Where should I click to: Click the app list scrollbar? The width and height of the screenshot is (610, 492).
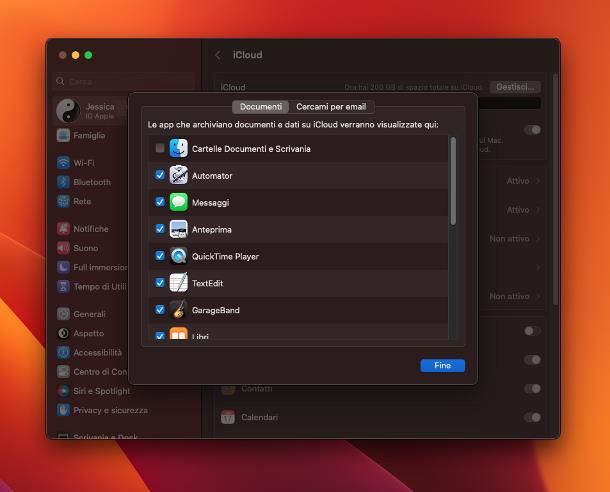tap(453, 181)
